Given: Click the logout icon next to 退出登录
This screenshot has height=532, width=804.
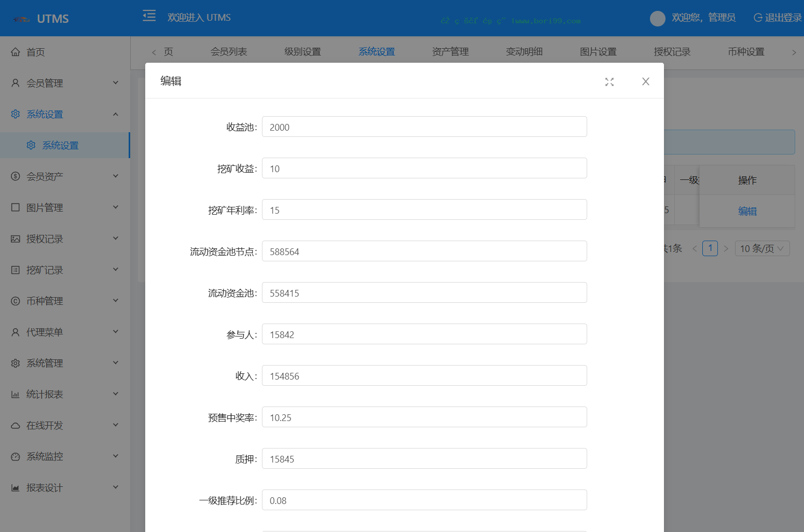Looking at the screenshot, I should 758,18.
